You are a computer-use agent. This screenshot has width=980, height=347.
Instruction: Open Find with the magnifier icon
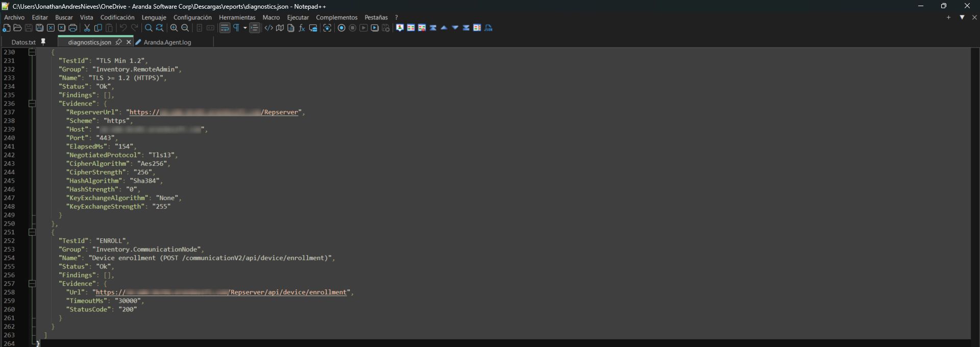click(x=149, y=28)
